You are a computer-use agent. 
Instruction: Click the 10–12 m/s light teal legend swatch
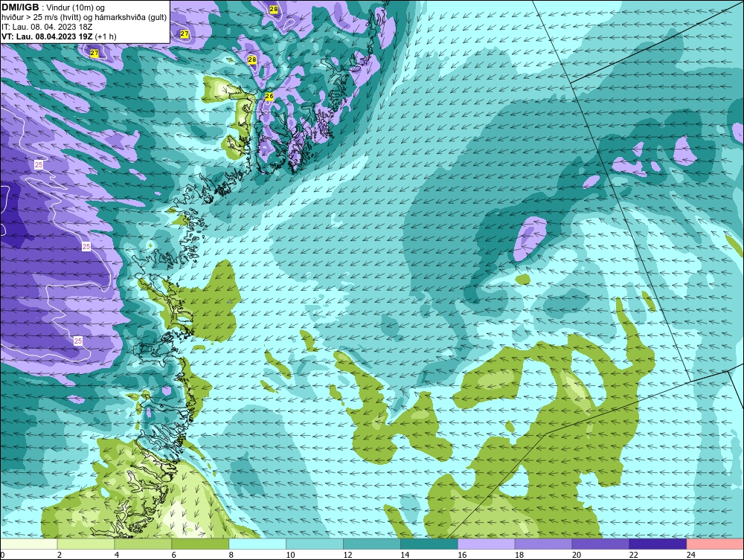point(315,544)
